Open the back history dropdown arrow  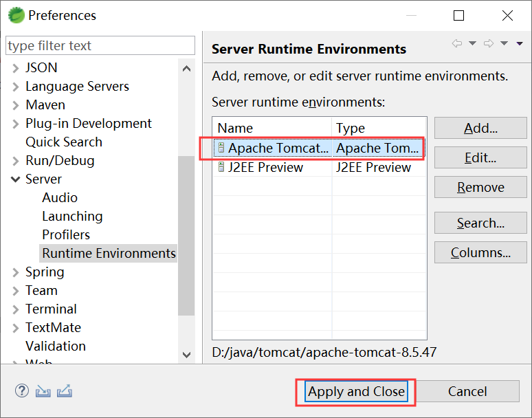click(472, 43)
